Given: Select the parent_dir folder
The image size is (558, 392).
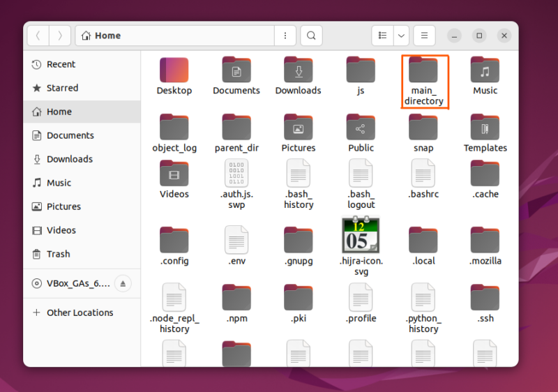Looking at the screenshot, I should coord(236,133).
